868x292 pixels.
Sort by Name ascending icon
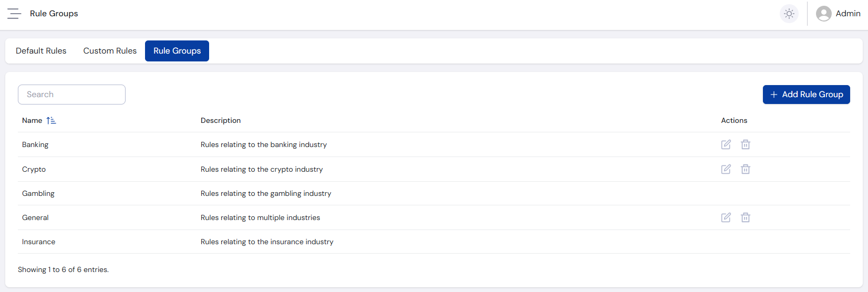pyautogui.click(x=51, y=120)
